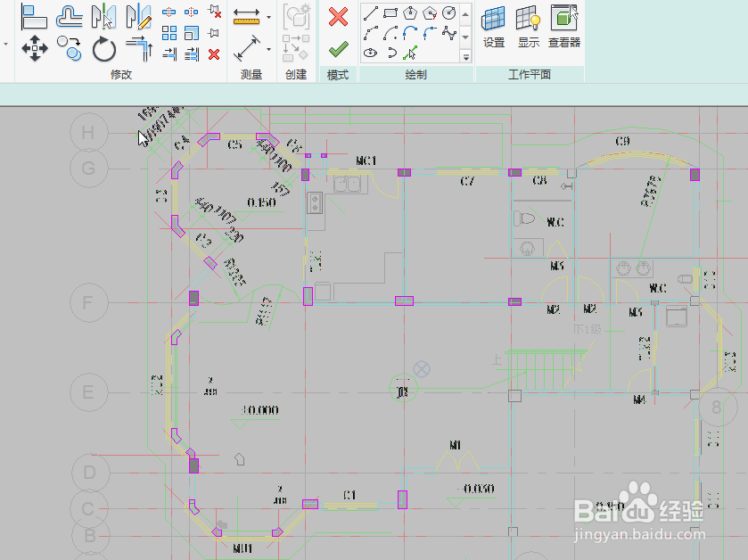Open 查看器 work plane viewer
Screen dimensions: 748x560
[563, 27]
